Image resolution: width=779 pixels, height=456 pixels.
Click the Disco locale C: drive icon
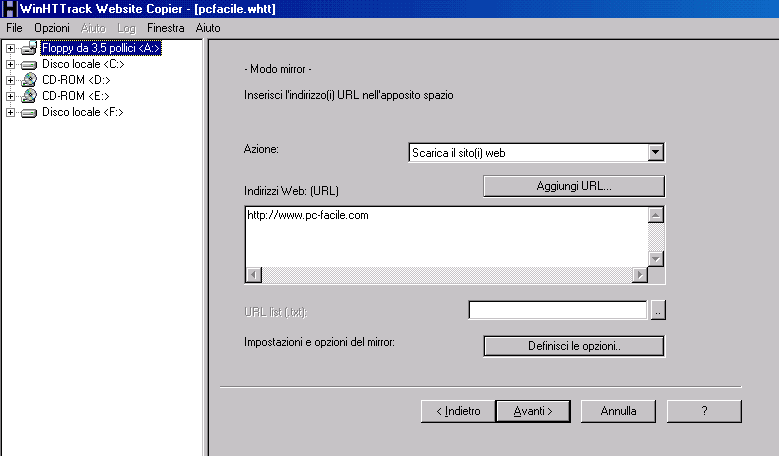coord(29,64)
